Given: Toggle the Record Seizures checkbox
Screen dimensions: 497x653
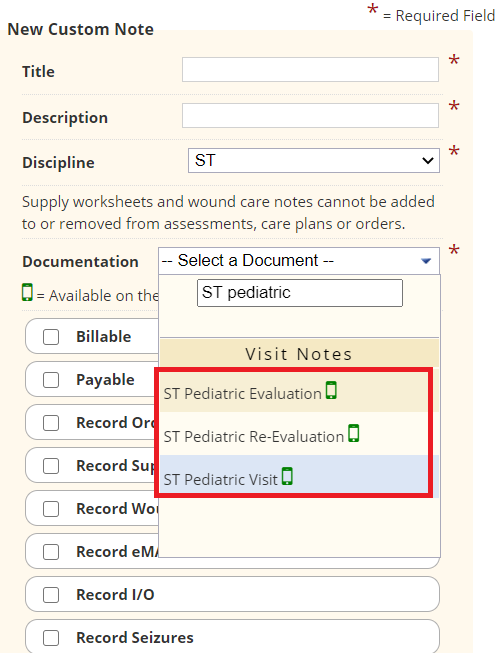Looking at the screenshot, I should click(x=51, y=638).
